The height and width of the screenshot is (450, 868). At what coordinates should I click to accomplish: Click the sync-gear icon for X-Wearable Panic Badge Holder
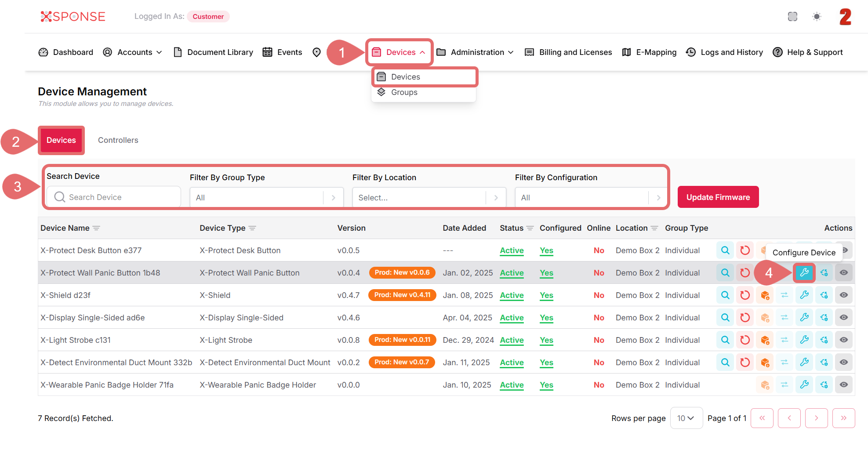824,385
